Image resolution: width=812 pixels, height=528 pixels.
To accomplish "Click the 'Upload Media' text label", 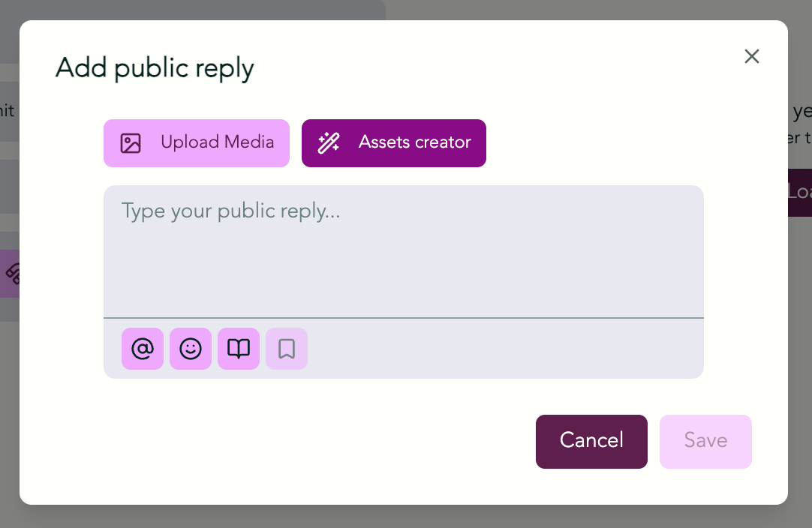I will 218,142.
